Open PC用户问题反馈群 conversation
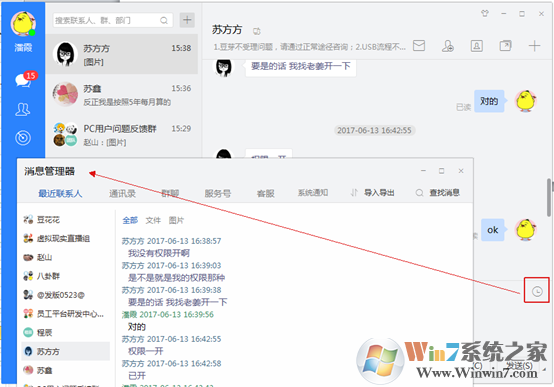The image size is (554, 387). click(122, 134)
